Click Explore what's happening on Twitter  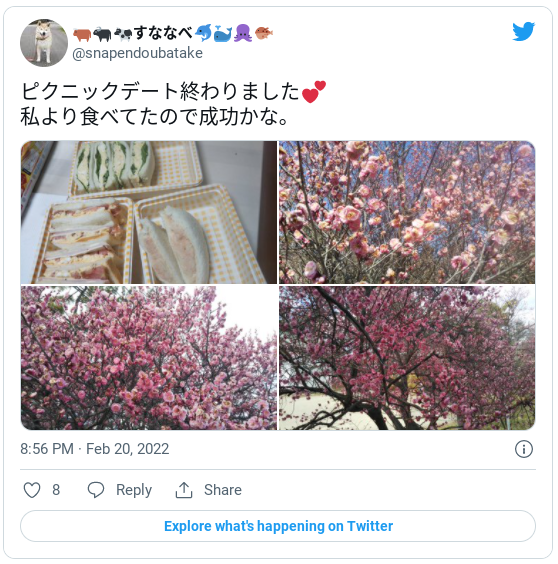tap(278, 526)
